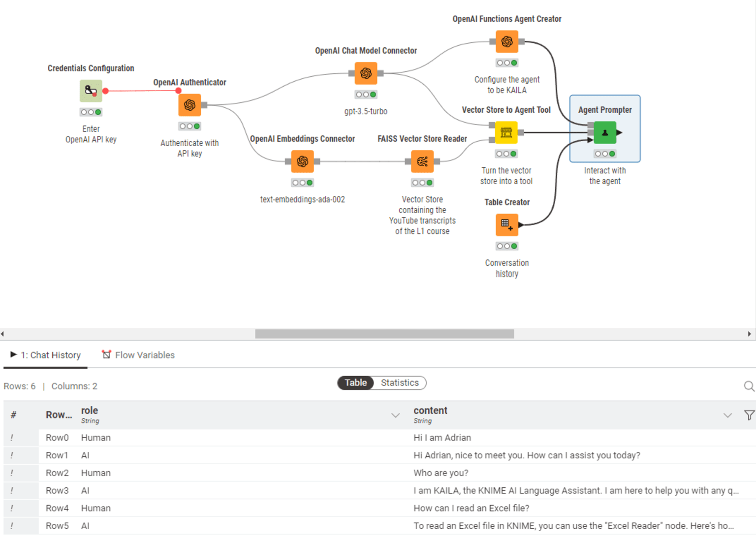Click the 'Columns: 2' count label
The width and height of the screenshot is (756, 543).
[x=74, y=386]
